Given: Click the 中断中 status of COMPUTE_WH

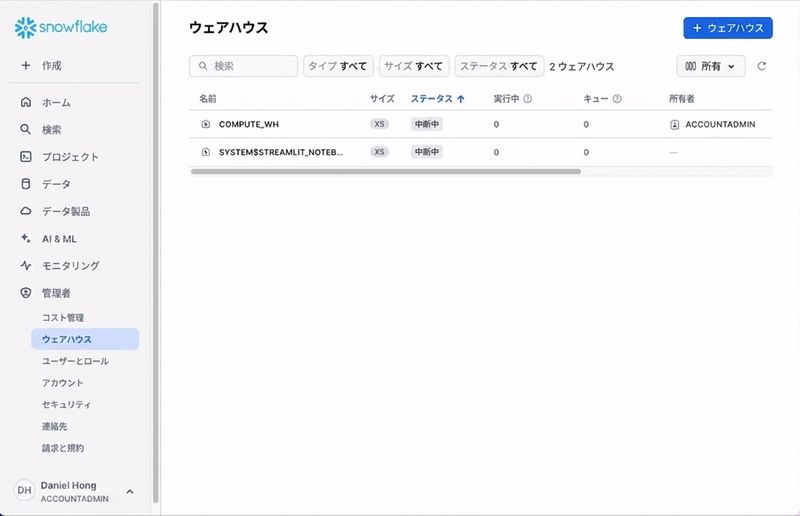Looking at the screenshot, I should tap(427, 124).
